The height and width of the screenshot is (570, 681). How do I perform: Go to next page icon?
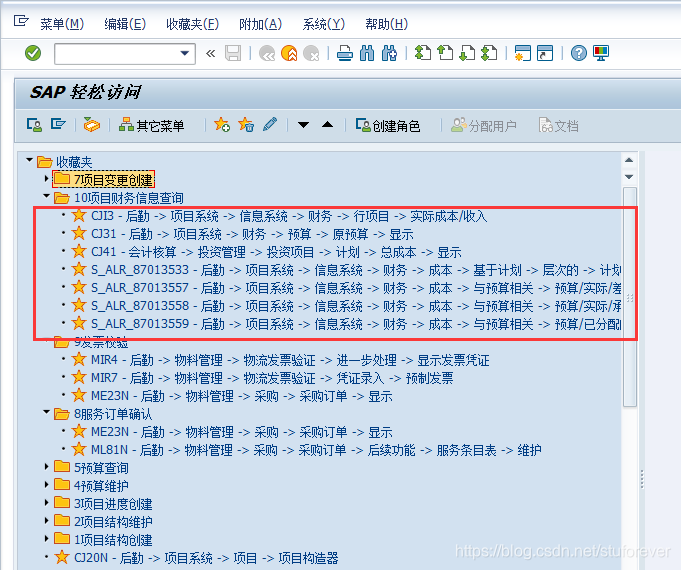tap(467, 53)
